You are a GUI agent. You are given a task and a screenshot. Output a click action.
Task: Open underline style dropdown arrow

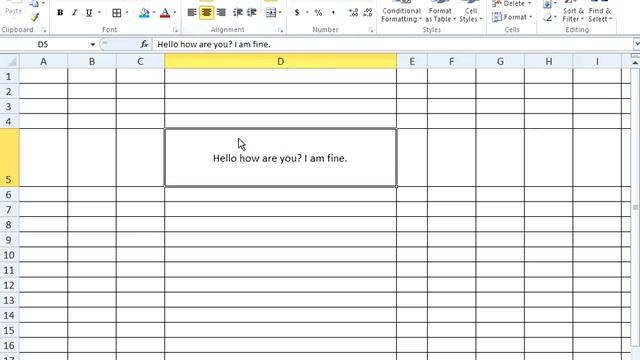point(99,13)
